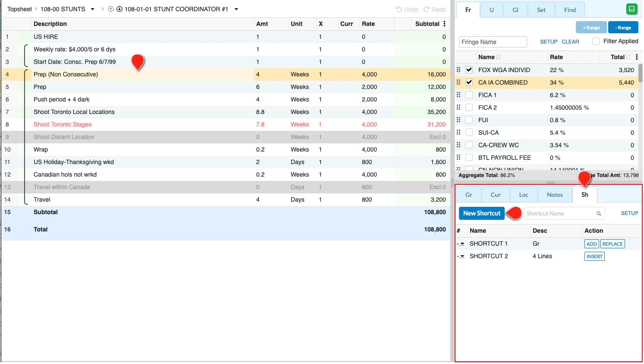The width and height of the screenshot is (644, 364).
Task: Click ADD for SHORTCUT 1
Action: [592, 244]
